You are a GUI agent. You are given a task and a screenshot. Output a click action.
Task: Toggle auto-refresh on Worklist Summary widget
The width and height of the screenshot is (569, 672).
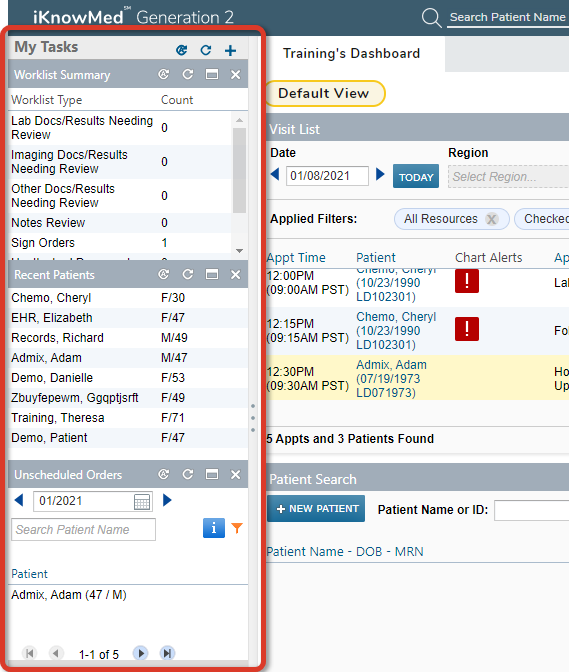click(164, 75)
